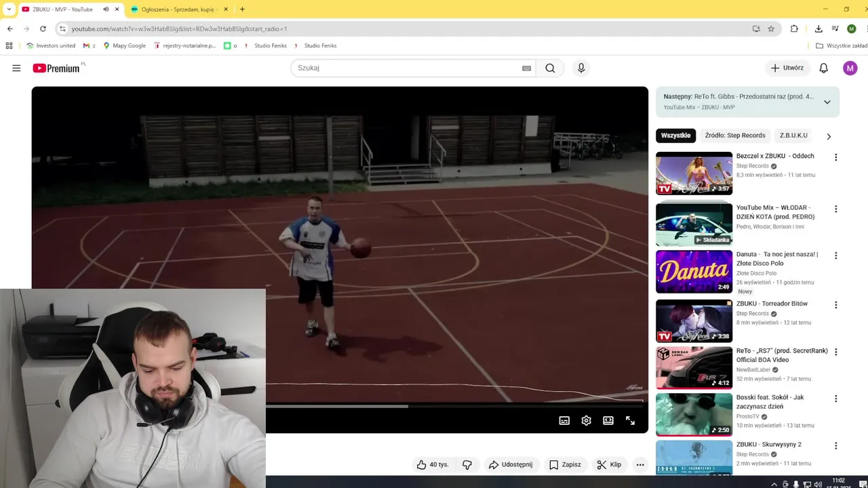Open Bezczel x ZBUKU - Oddech thumbnail

(x=694, y=174)
